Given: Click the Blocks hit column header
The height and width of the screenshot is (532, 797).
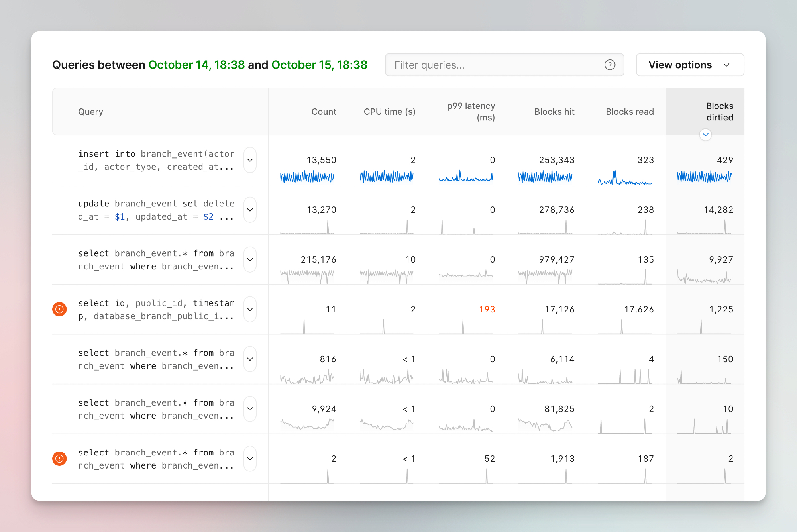Looking at the screenshot, I should [554, 112].
